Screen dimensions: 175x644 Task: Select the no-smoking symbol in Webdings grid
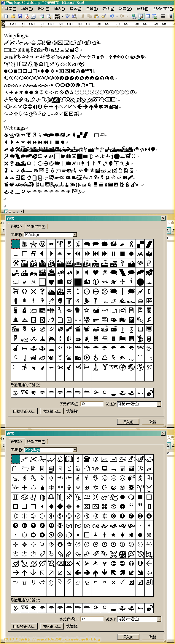click(x=105, y=292)
